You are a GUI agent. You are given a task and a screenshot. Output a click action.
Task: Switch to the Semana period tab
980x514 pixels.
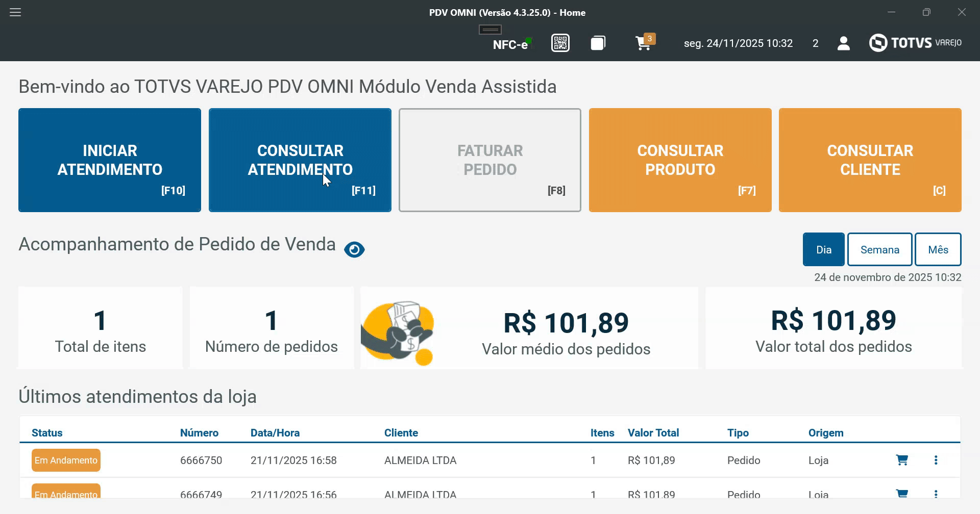point(880,249)
